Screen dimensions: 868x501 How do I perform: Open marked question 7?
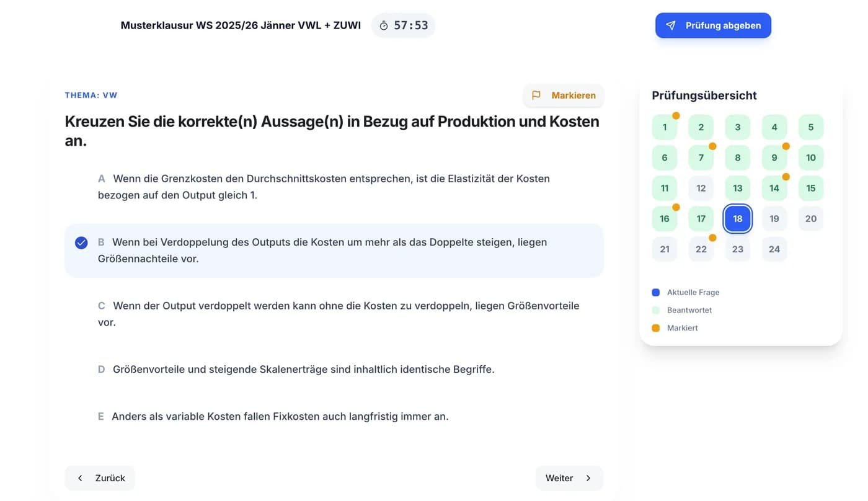coord(701,157)
